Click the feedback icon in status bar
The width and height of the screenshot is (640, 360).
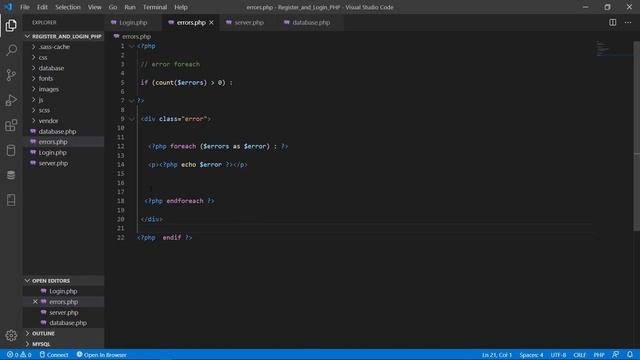616,355
